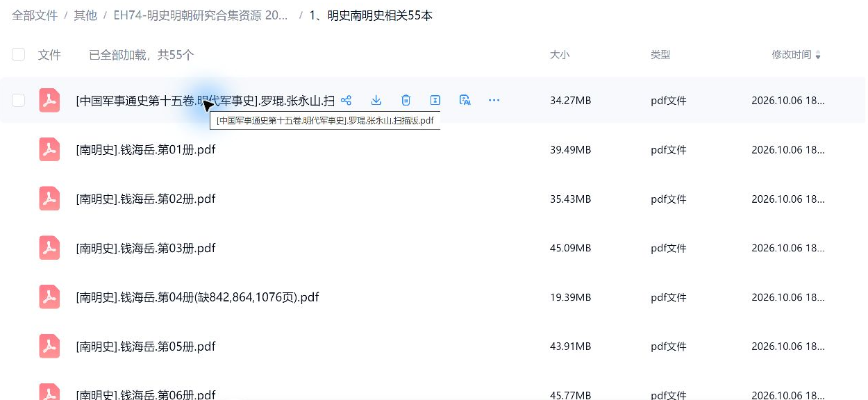The height and width of the screenshot is (400, 868).
Task: Click size value 35.43MB
Action: [x=571, y=199]
